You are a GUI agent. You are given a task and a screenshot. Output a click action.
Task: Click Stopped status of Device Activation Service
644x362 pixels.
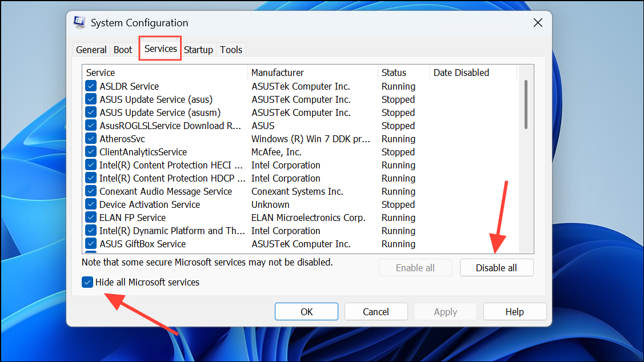[398, 204]
